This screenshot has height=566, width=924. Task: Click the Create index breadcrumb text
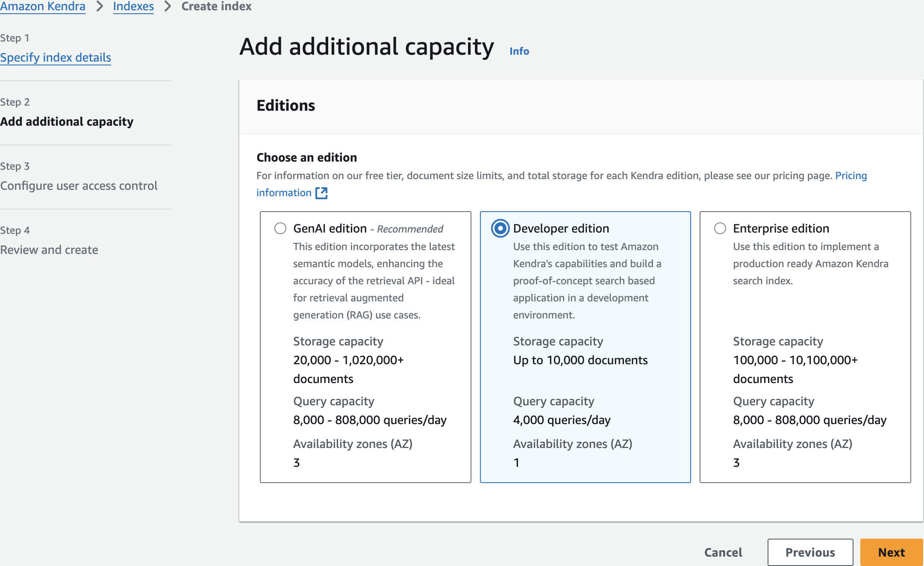[x=216, y=6]
